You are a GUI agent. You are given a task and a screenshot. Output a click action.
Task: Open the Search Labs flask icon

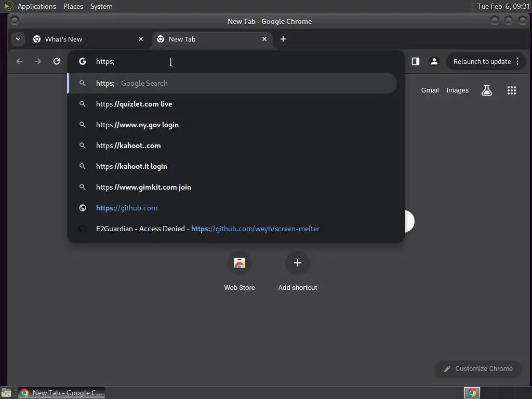point(487,90)
